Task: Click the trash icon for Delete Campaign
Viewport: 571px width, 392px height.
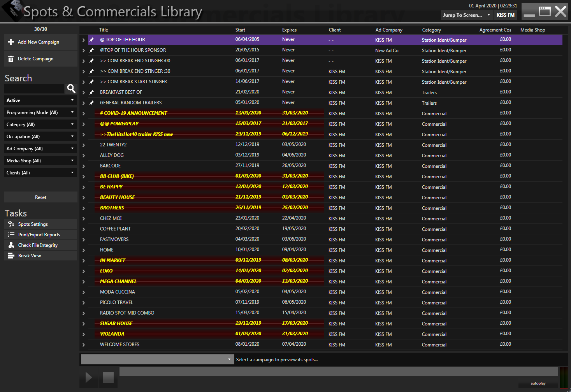Action: (11, 59)
